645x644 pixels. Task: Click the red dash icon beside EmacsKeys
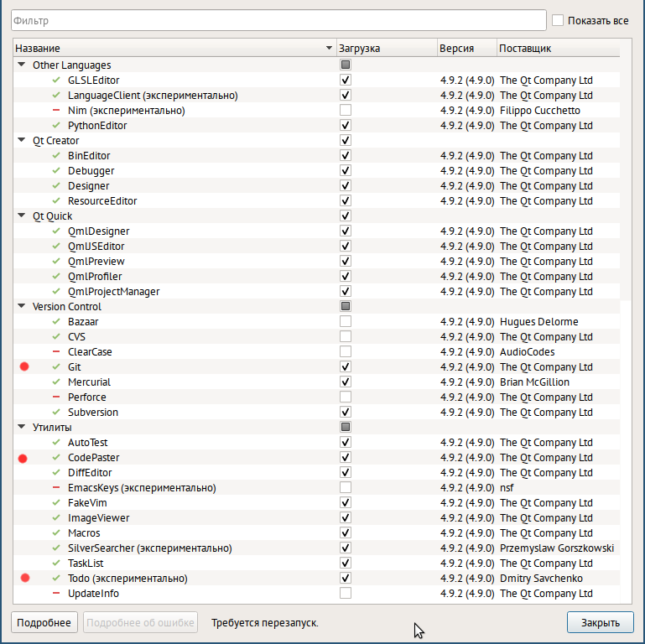(x=56, y=487)
